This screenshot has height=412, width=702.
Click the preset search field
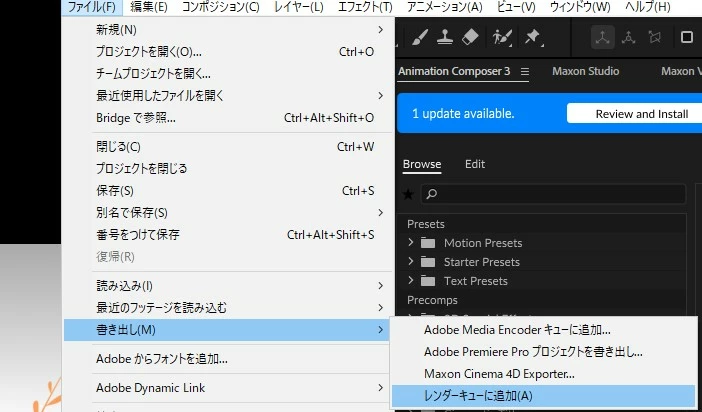[553, 194]
